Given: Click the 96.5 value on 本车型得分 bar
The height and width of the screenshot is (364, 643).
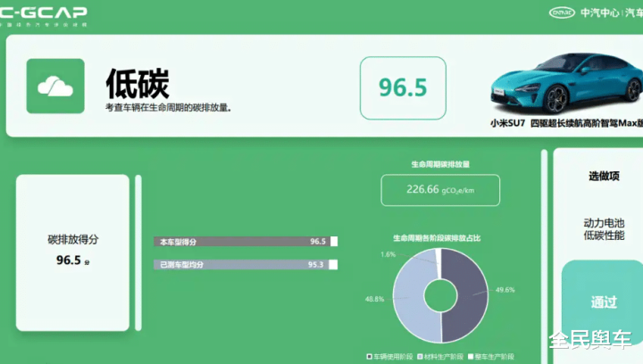Looking at the screenshot, I should pos(318,242).
